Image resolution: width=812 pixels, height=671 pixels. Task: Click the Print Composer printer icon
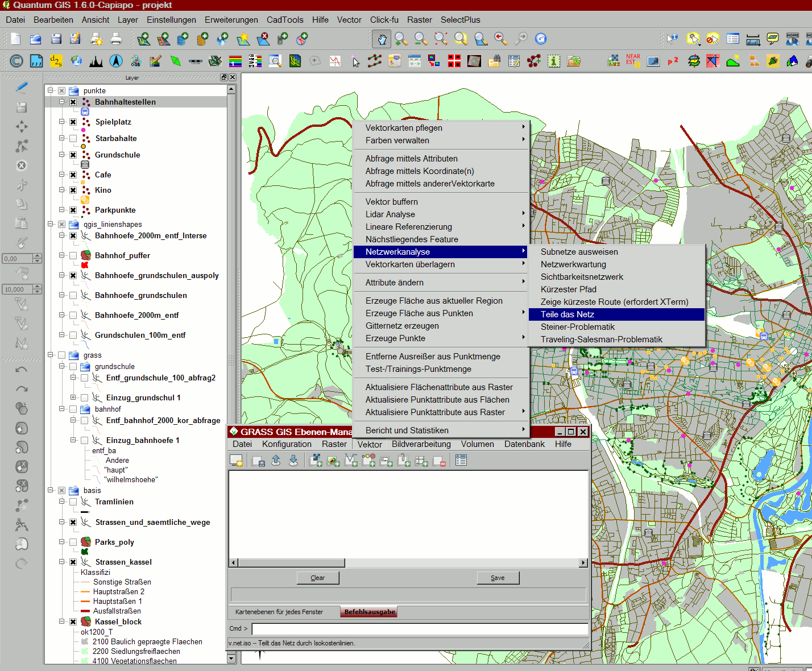pyautogui.click(x=116, y=39)
